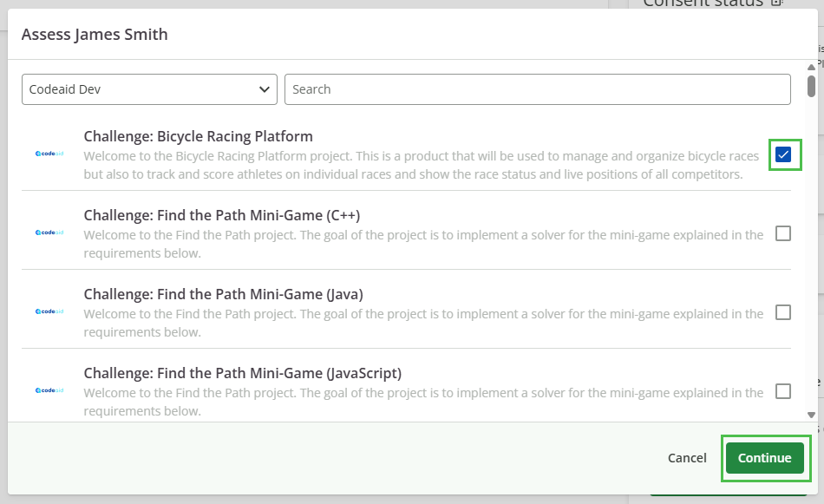824x504 pixels.
Task: Click the Bicycle Racing Platform description text
Action: click(x=421, y=165)
